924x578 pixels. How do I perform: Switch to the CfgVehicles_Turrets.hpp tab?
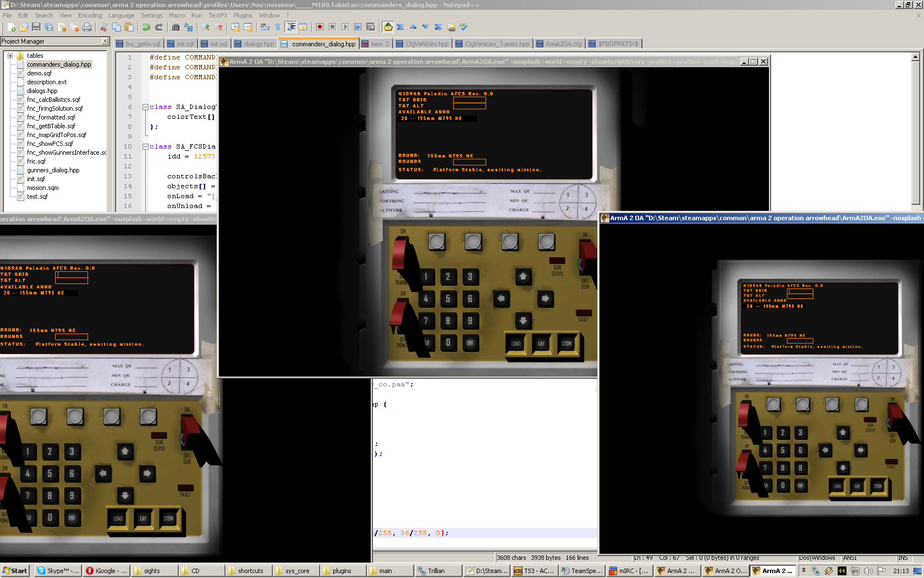point(492,44)
